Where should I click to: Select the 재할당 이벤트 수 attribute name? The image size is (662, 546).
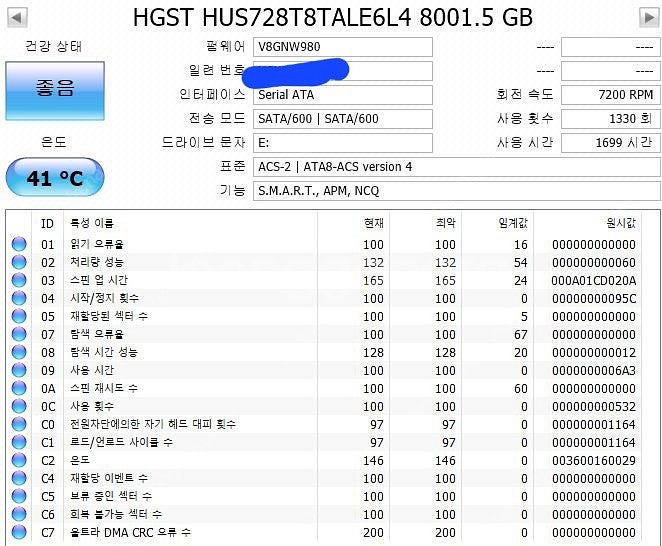109,478
